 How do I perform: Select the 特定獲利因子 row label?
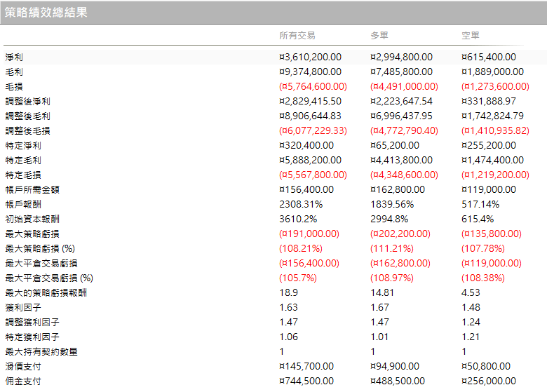[32, 337]
